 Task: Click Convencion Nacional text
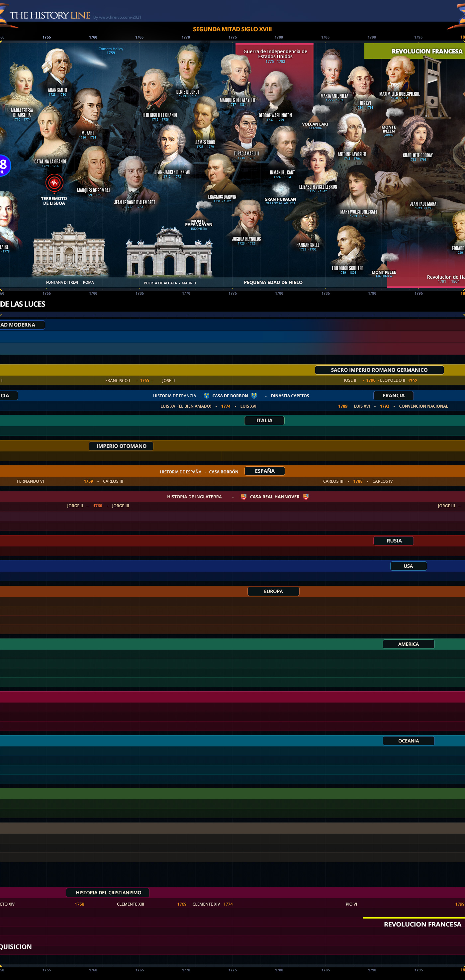(x=423, y=406)
